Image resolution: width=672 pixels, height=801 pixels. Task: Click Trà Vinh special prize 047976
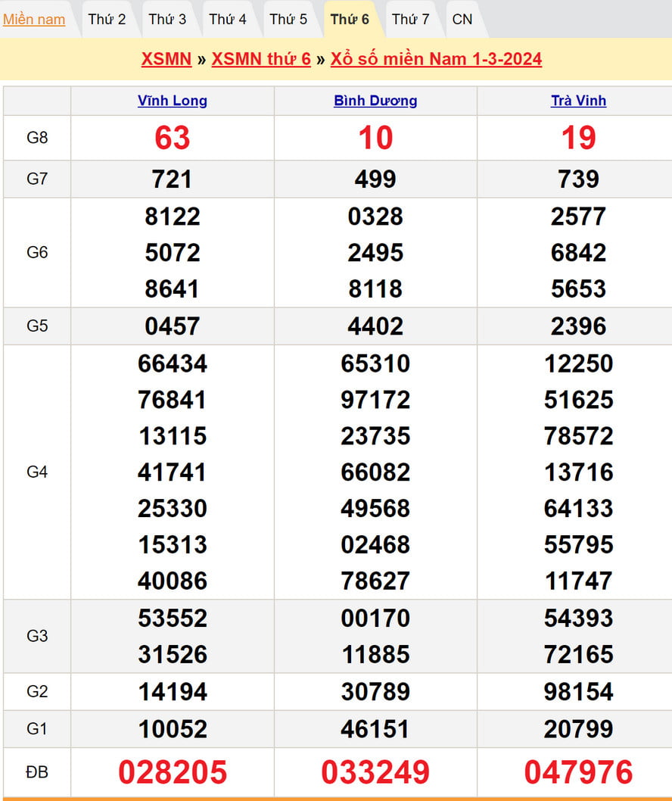pos(578,772)
